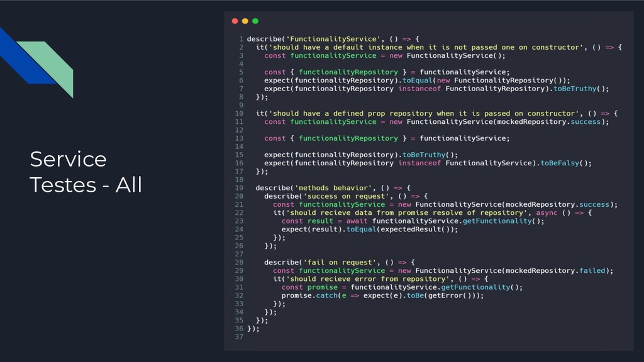
Task: Click the slide title 'Service Testes - All'
Action: coord(86,172)
